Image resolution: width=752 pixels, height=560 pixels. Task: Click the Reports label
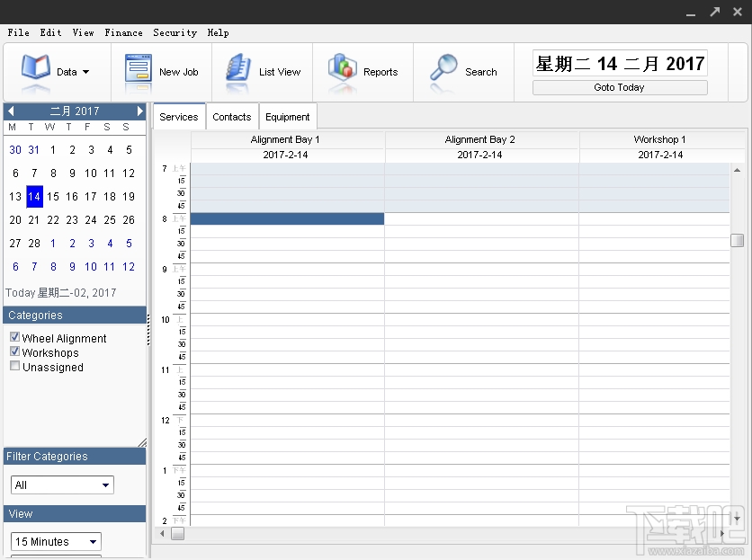coord(380,72)
